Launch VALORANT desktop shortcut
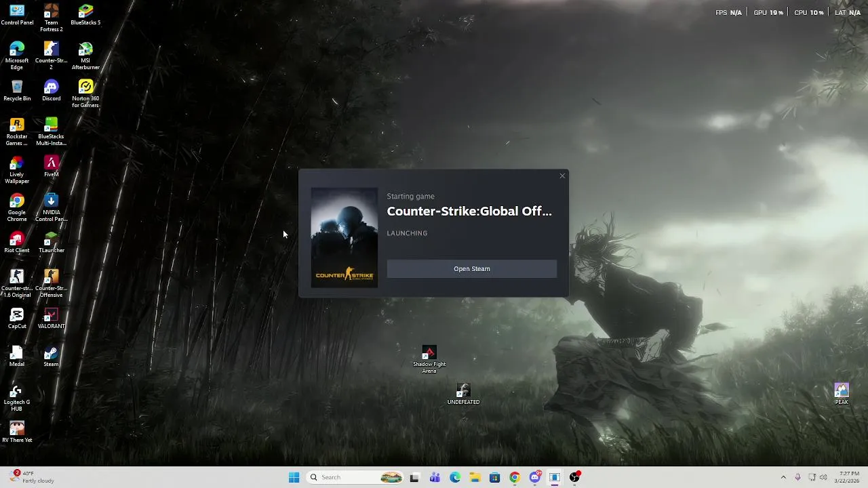This screenshot has height=488, width=868. tap(51, 319)
